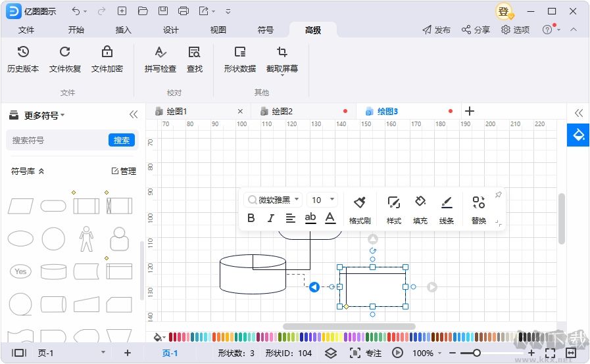The width and height of the screenshot is (590, 364).
Task: Open a file using folder icon
Action: (143, 11)
